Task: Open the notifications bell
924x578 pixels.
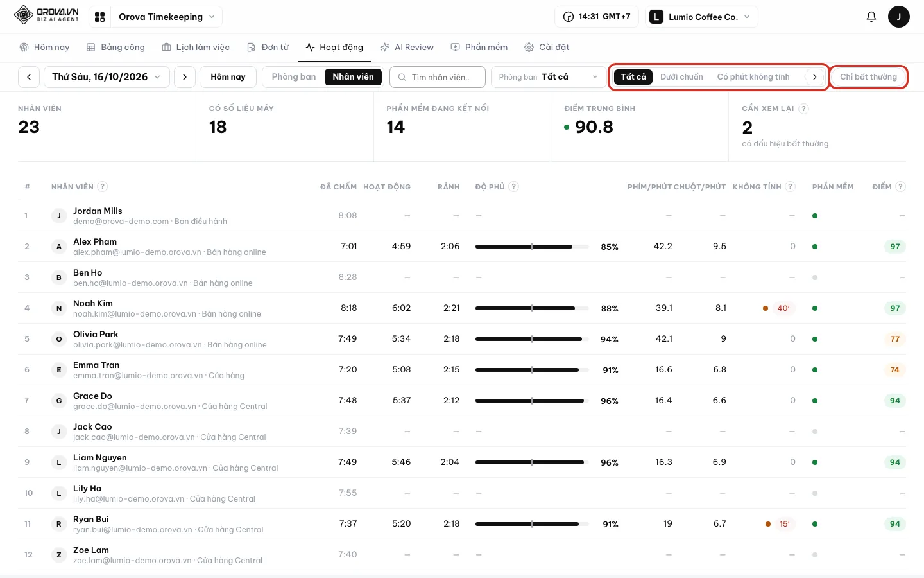Action: [871, 17]
